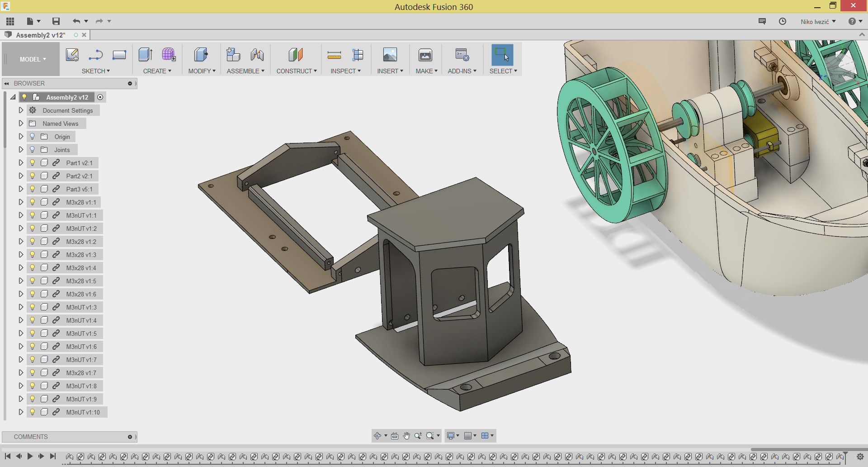Screen dimensions: 868x467
Task: Click the Section Analysis inspect icon
Action: point(358,55)
